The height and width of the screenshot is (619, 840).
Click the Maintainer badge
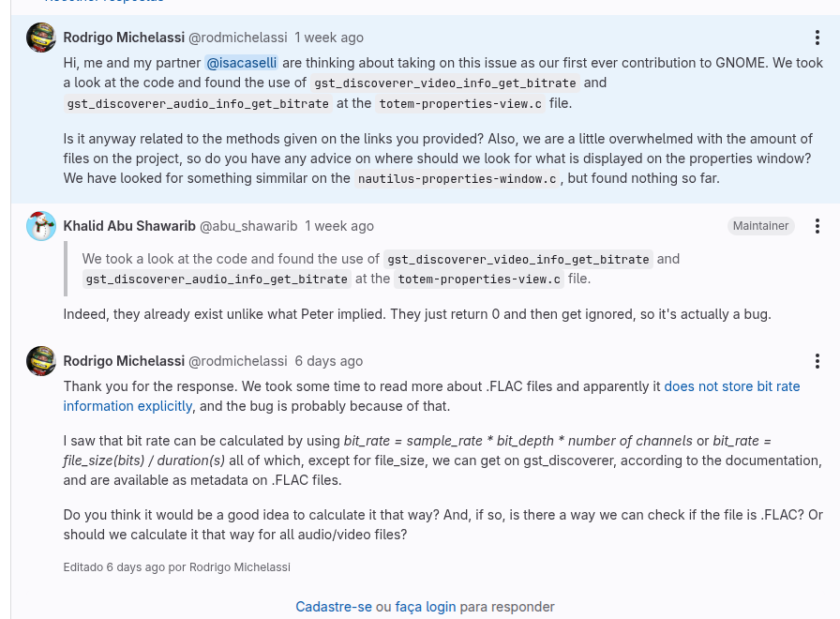click(760, 226)
